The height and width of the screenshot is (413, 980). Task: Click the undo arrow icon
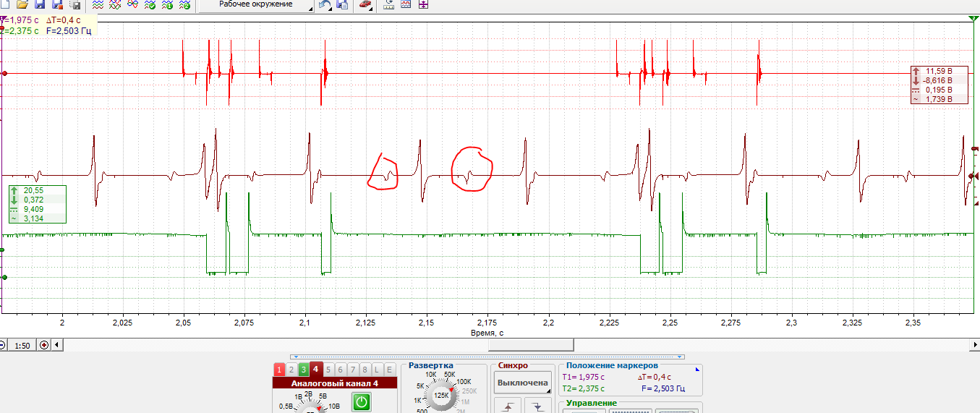coord(325,4)
